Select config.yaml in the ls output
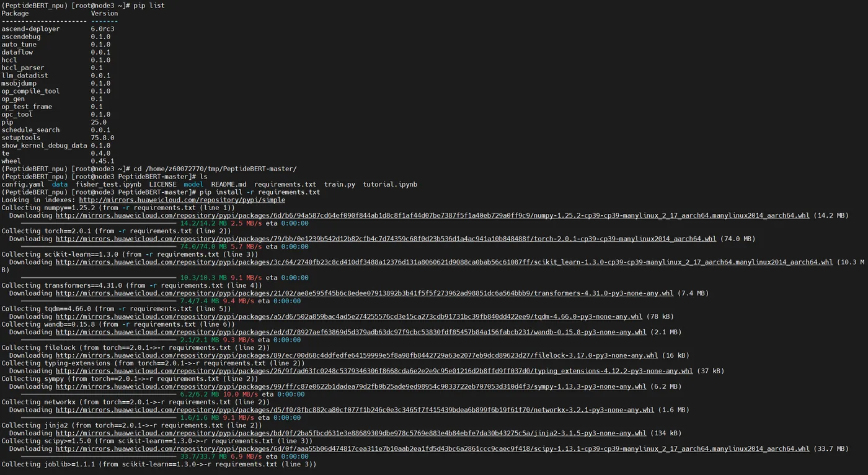The width and height of the screenshot is (868, 475). (23, 184)
